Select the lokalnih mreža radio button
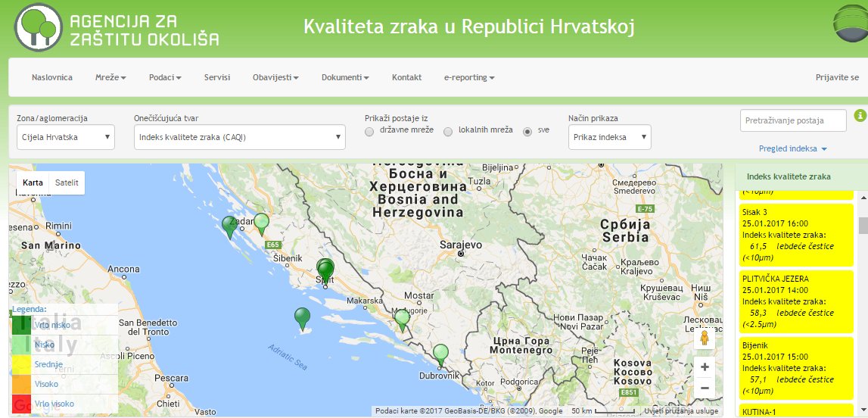This screenshot has height=418, width=868. pos(448,132)
